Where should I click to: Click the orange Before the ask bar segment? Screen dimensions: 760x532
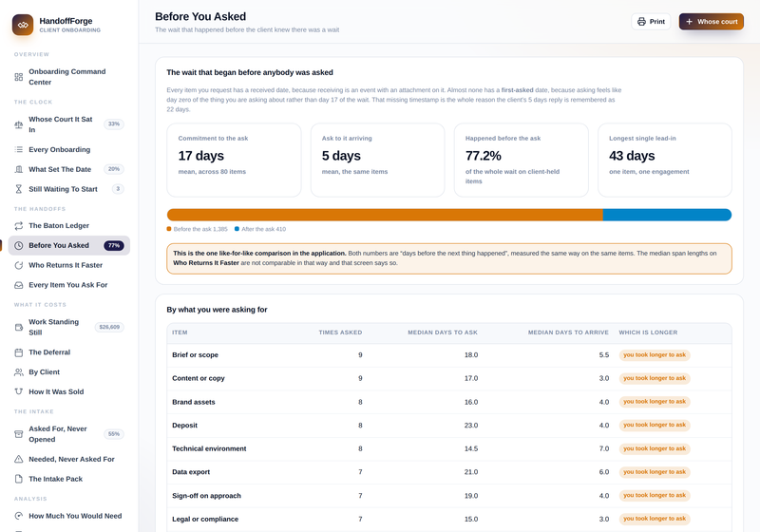coord(385,215)
